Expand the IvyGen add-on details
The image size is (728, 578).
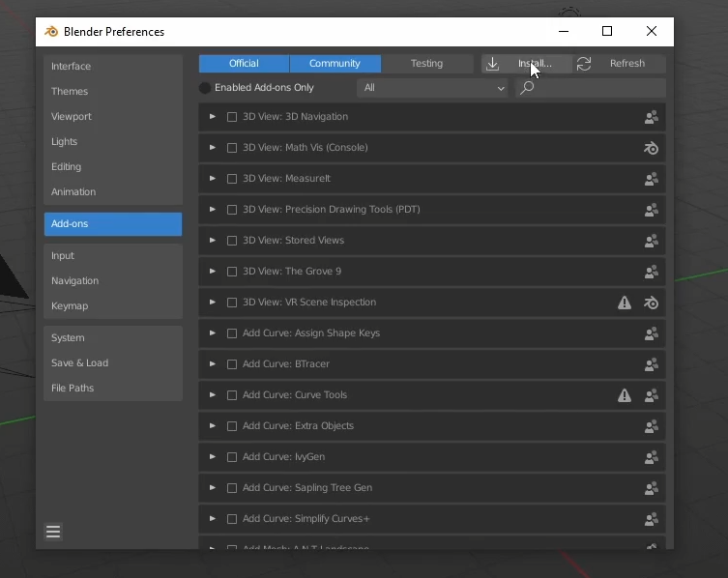click(x=212, y=457)
